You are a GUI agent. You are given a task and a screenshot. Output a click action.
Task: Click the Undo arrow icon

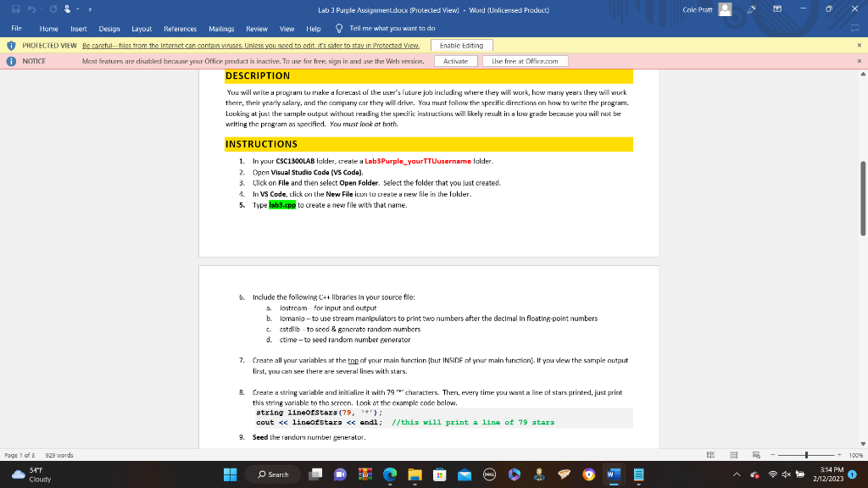click(x=31, y=9)
